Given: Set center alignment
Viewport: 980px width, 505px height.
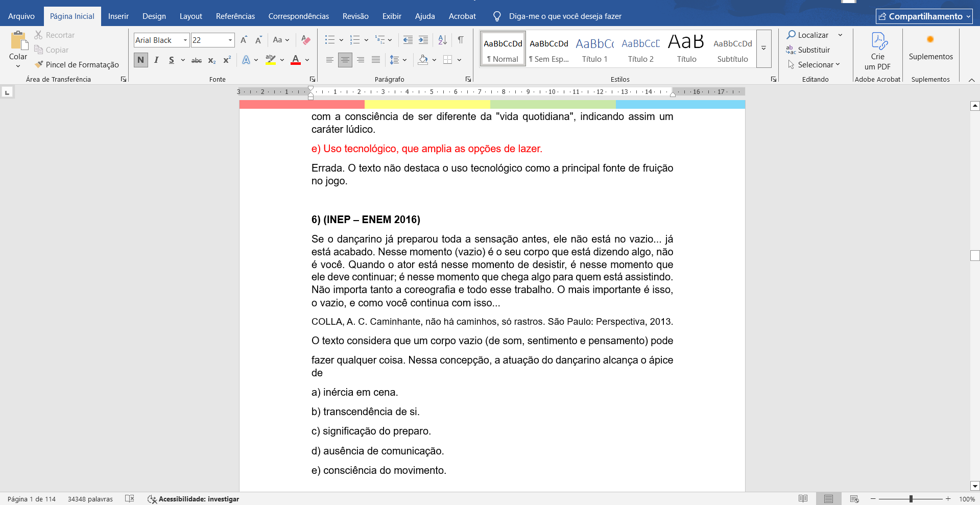Looking at the screenshot, I should coord(345,60).
